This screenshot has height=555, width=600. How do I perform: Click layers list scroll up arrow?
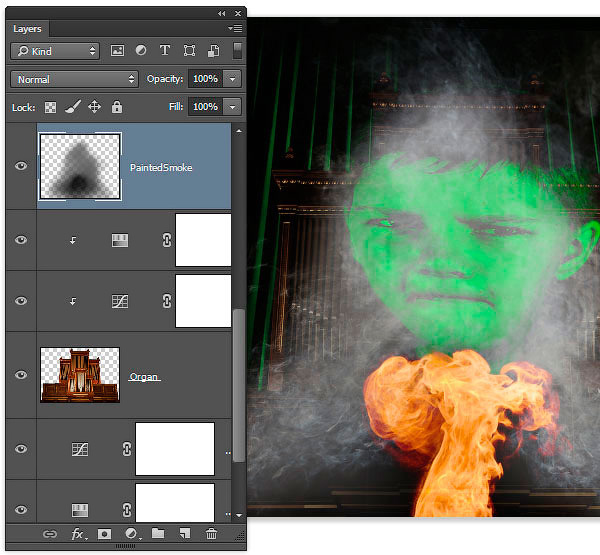pyautogui.click(x=239, y=131)
